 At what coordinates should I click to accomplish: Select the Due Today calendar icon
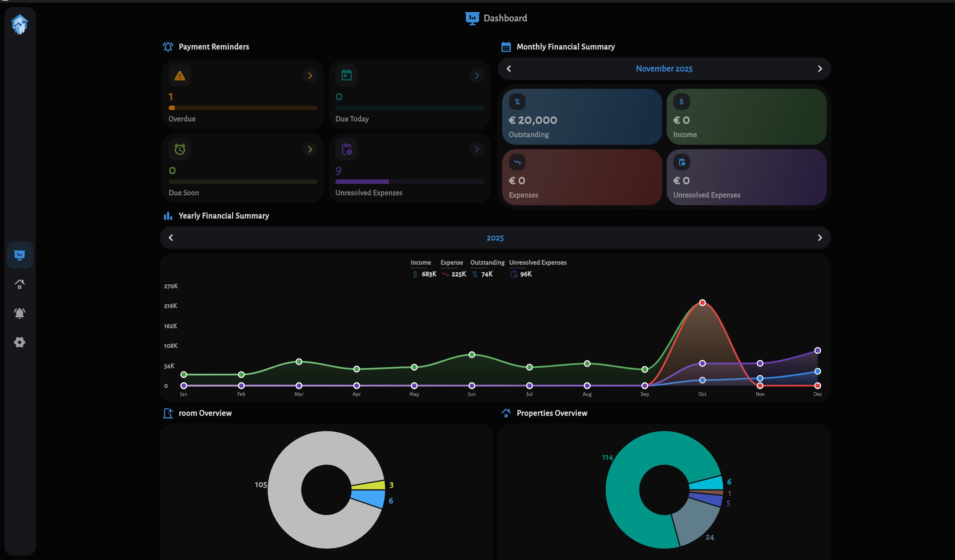(347, 75)
